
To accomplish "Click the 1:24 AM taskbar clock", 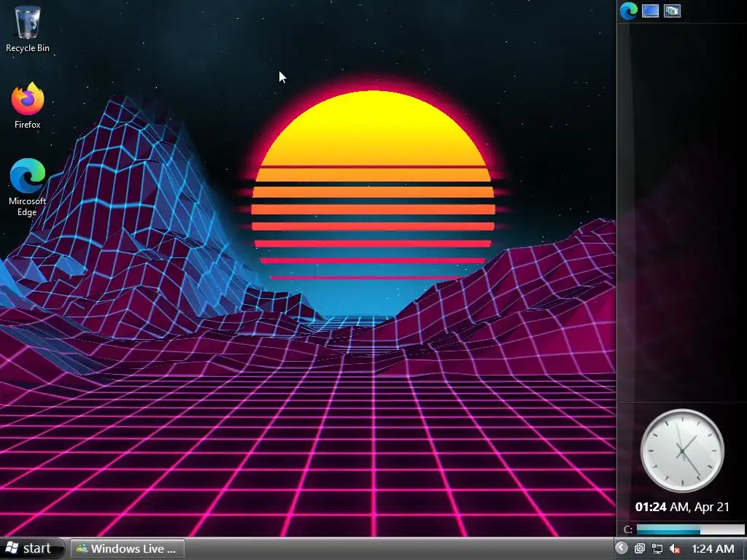I will (x=713, y=548).
